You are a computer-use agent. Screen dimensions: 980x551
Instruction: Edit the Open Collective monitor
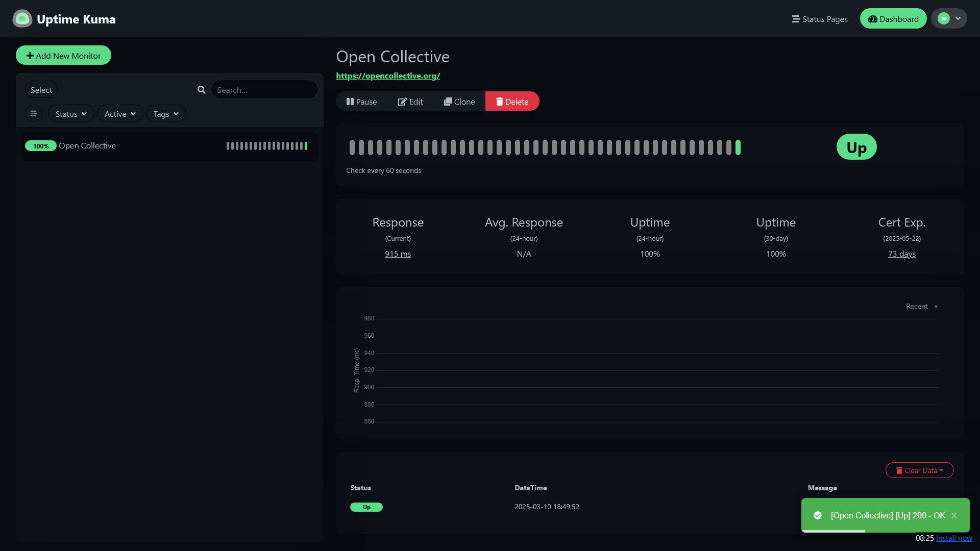point(410,102)
